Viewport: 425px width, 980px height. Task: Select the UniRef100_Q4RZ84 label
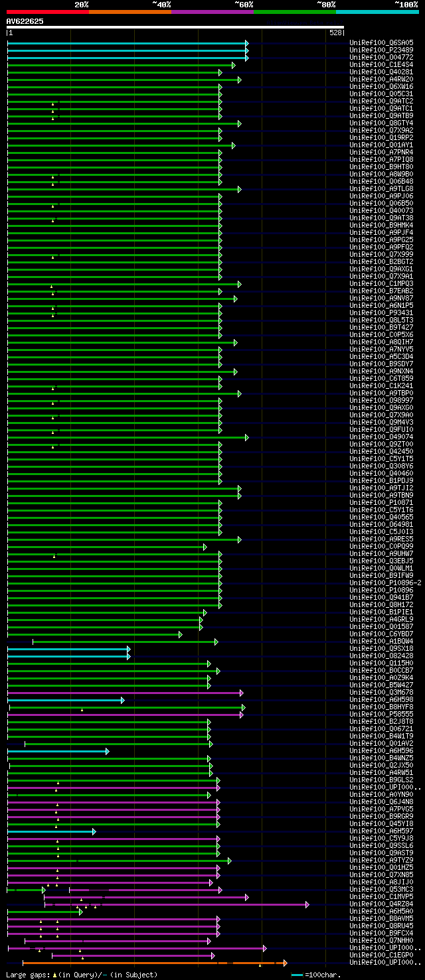[x=381, y=904]
